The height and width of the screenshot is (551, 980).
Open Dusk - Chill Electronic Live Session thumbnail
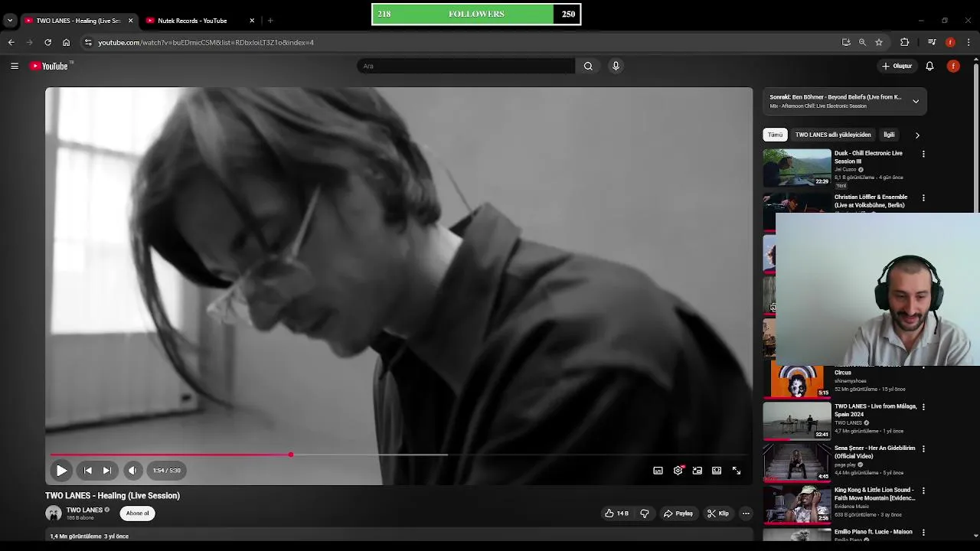click(x=797, y=168)
